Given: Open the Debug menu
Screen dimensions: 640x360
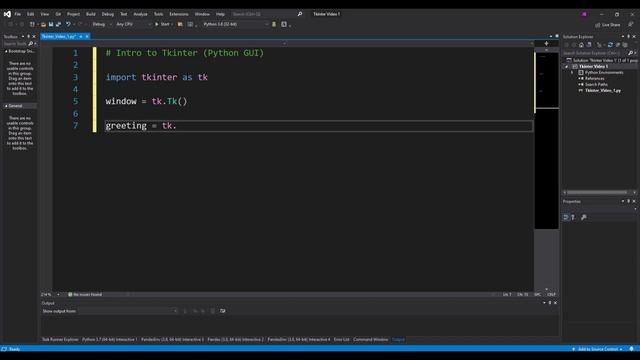Looking at the screenshot, I should pyautogui.click(x=108, y=14).
